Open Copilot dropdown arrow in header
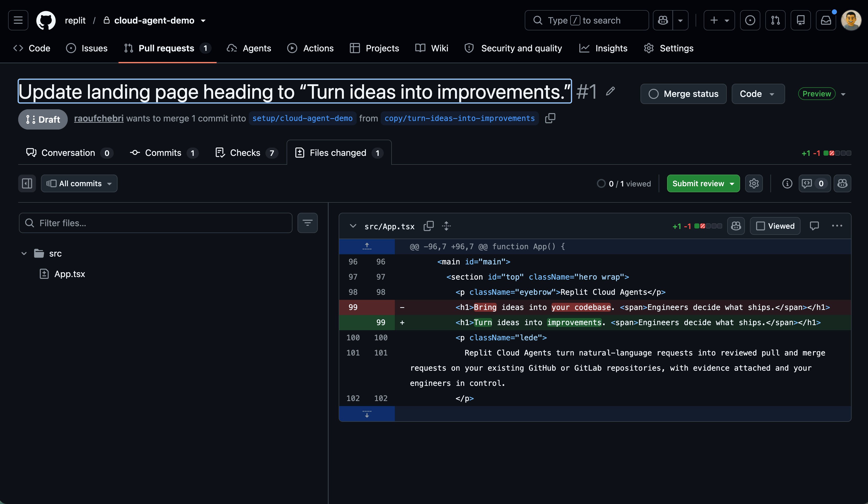Viewport: 868px width, 504px height. pyautogui.click(x=680, y=20)
